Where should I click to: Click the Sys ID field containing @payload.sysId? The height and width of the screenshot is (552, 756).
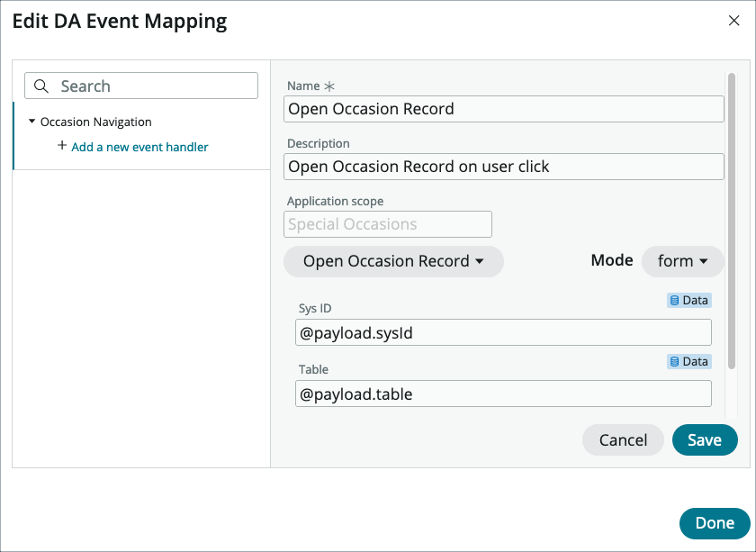click(x=503, y=332)
